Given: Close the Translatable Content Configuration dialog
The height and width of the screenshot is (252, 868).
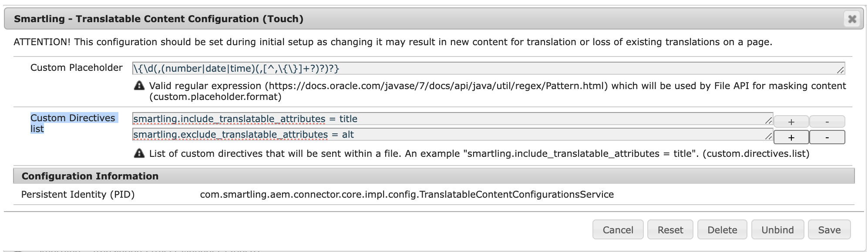Looking at the screenshot, I should [852, 19].
